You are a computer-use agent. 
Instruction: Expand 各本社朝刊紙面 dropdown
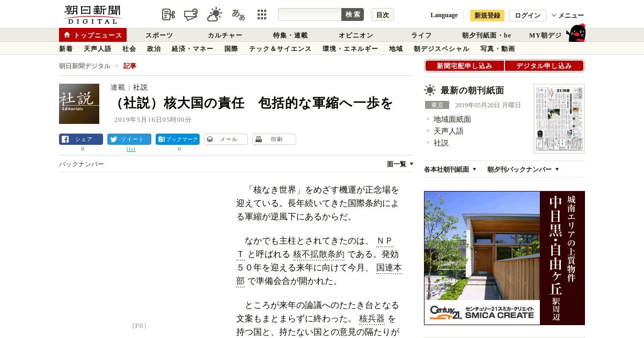pos(450,170)
